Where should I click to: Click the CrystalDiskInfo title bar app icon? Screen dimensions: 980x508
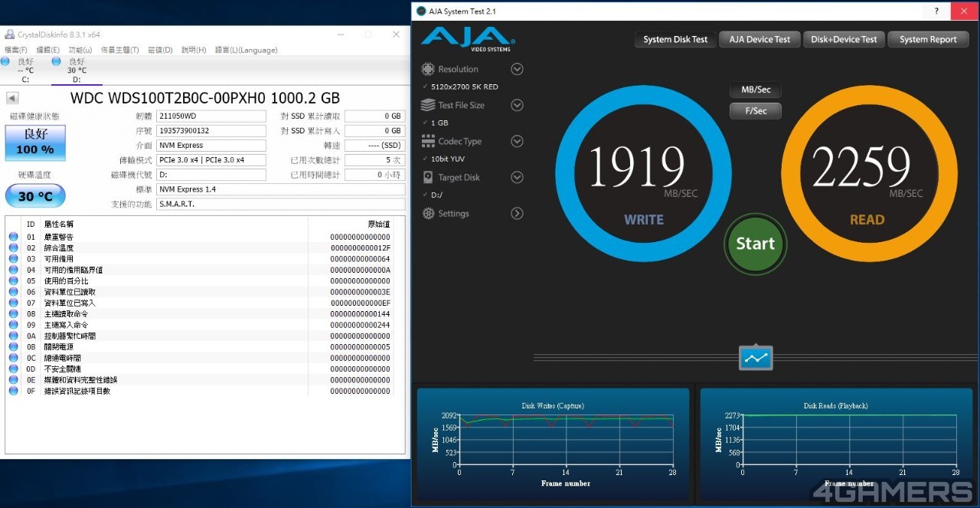coord(9,34)
